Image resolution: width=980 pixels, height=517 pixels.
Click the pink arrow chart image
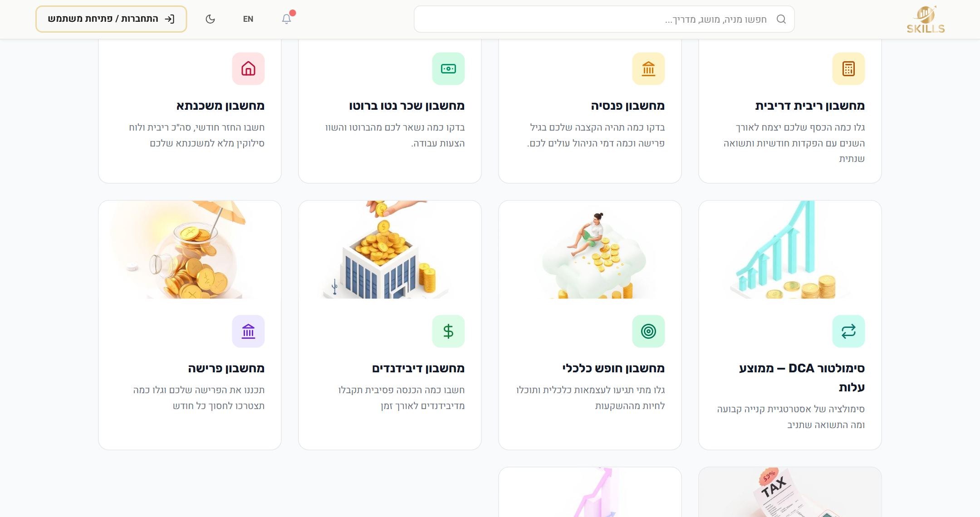point(590,492)
